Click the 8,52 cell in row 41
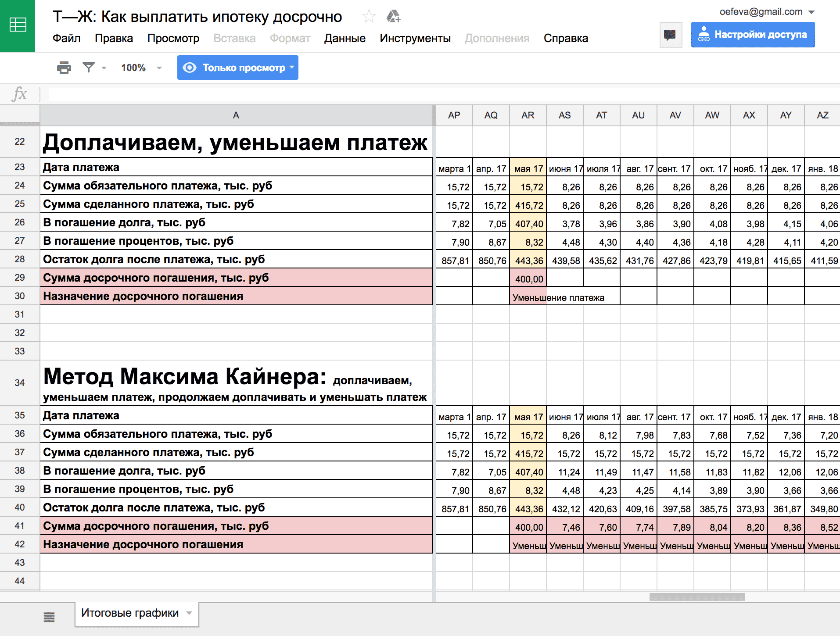This screenshot has width=840, height=636. pos(823,527)
